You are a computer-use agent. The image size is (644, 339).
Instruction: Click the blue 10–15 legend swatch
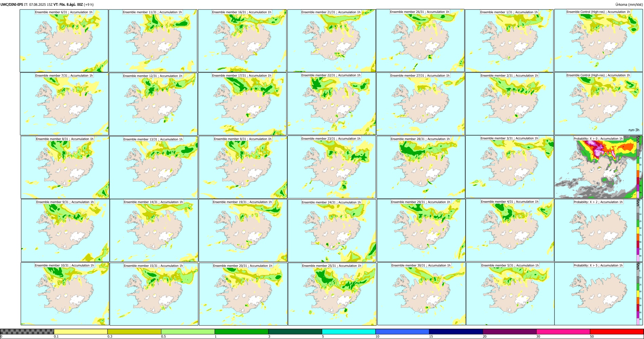tap(402, 332)
